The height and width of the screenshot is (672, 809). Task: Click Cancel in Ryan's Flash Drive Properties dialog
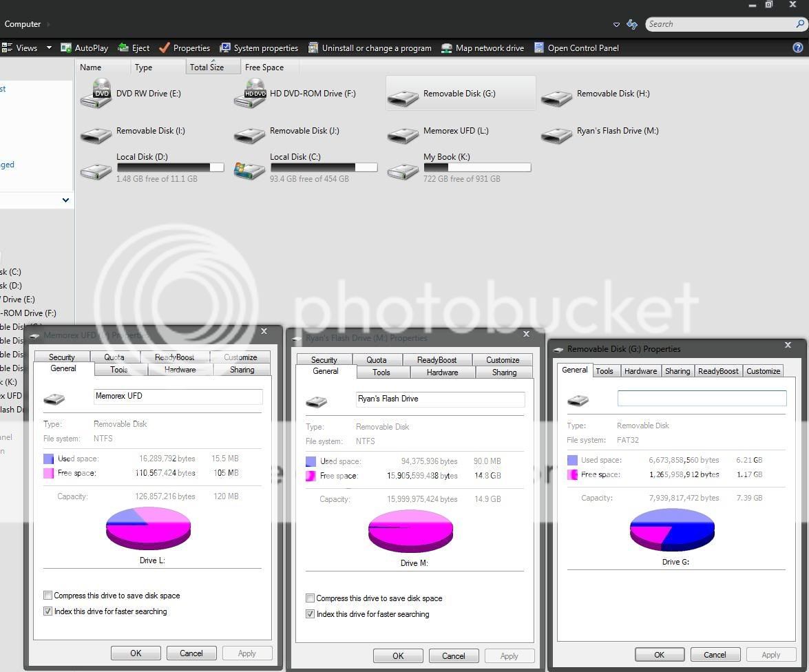click(x=454, y=656)
